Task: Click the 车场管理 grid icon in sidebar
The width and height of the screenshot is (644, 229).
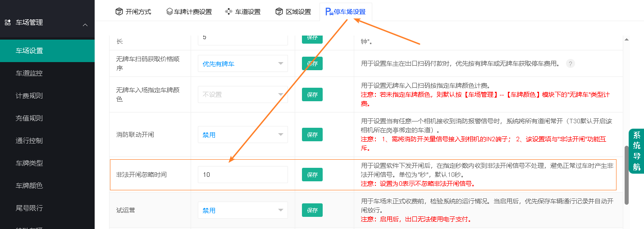Action: click(x=8, y=22)
